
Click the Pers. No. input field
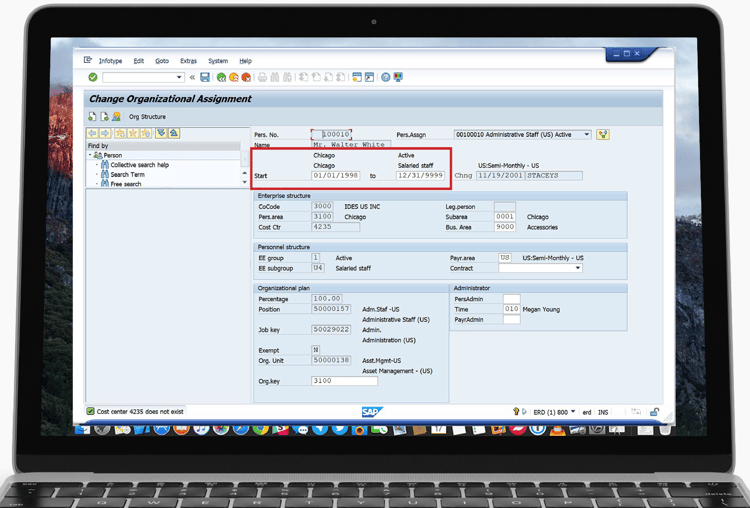click(x=331, y=134)
